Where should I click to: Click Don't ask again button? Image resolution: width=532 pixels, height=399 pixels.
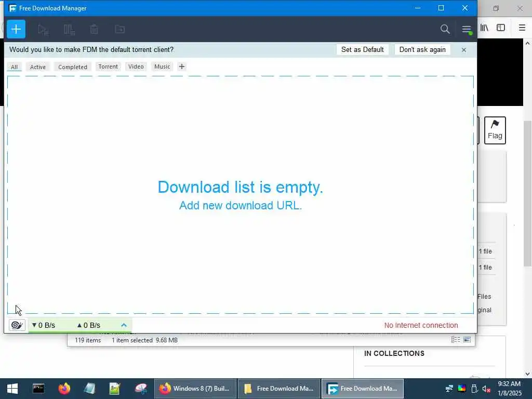point(422,49)
